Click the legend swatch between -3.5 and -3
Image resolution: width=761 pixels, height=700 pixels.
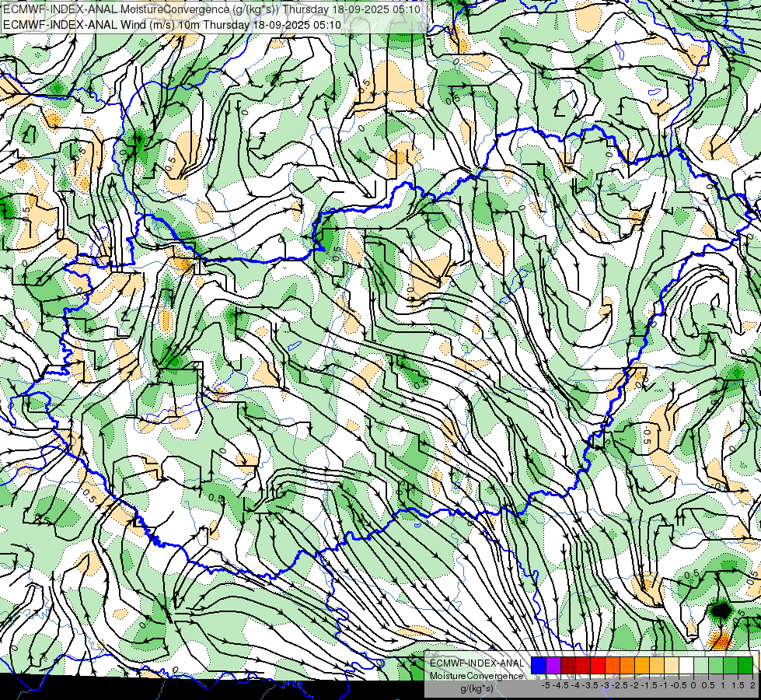point(598,666)
